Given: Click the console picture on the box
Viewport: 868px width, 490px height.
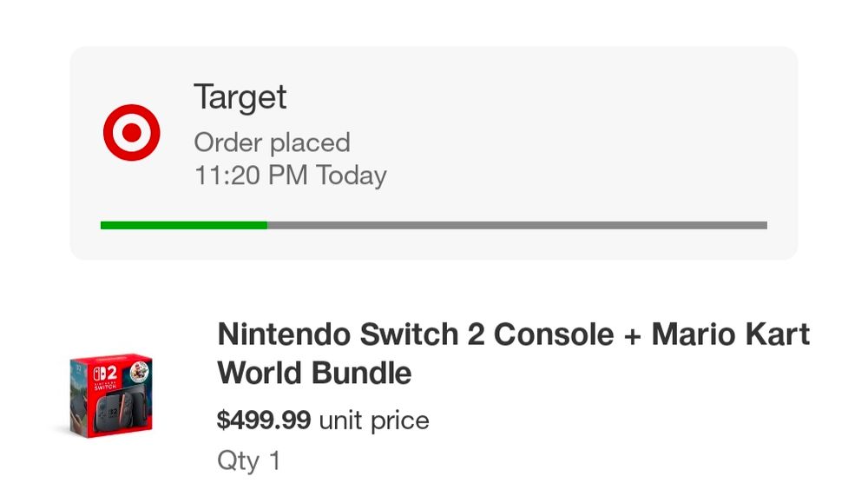Looking at the screenshot, I should coord(117,410).
